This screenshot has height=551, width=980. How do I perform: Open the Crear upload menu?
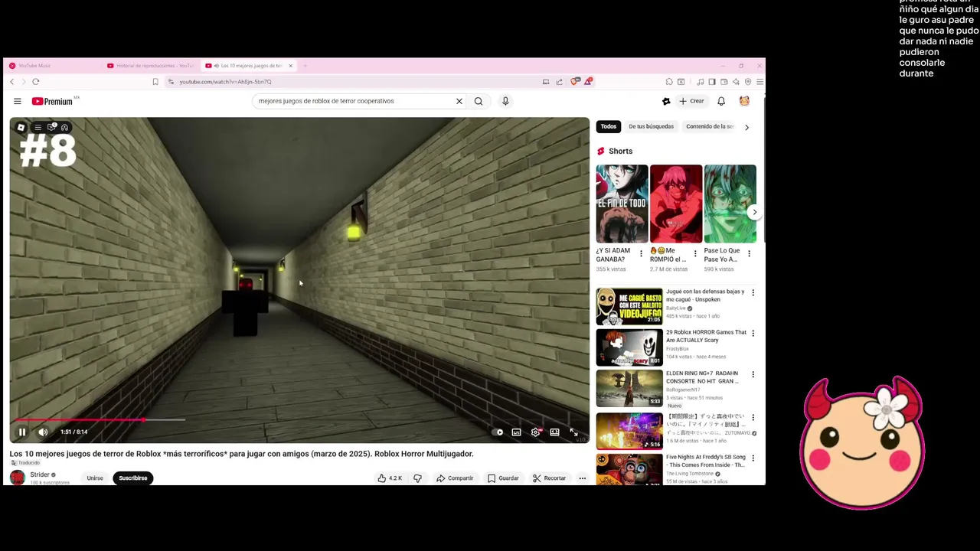point(691,101)
